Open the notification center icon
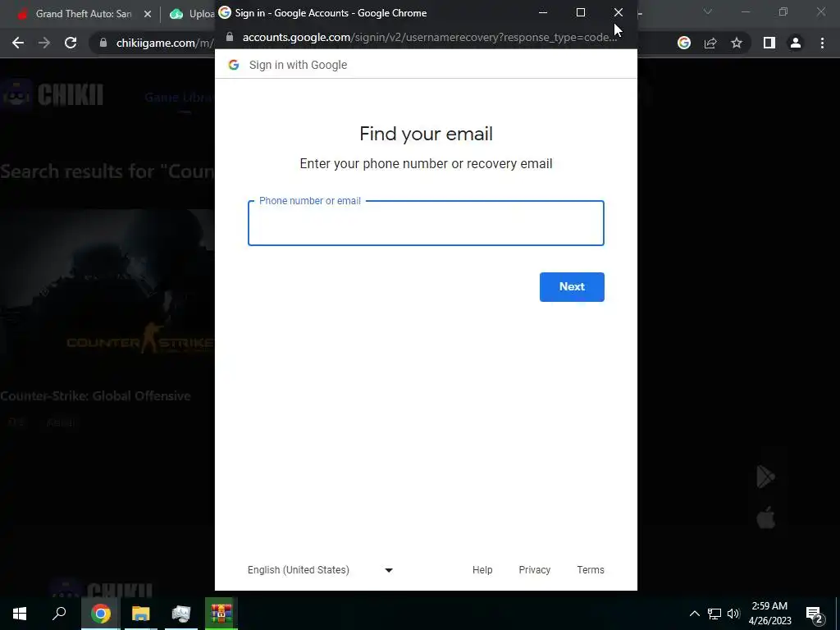 (x=815, y=614)
